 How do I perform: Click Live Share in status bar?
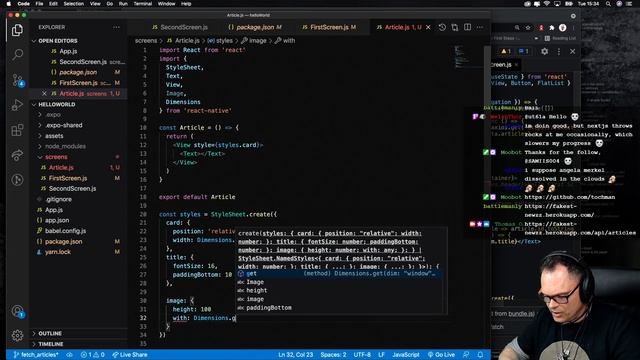(130, 355)
